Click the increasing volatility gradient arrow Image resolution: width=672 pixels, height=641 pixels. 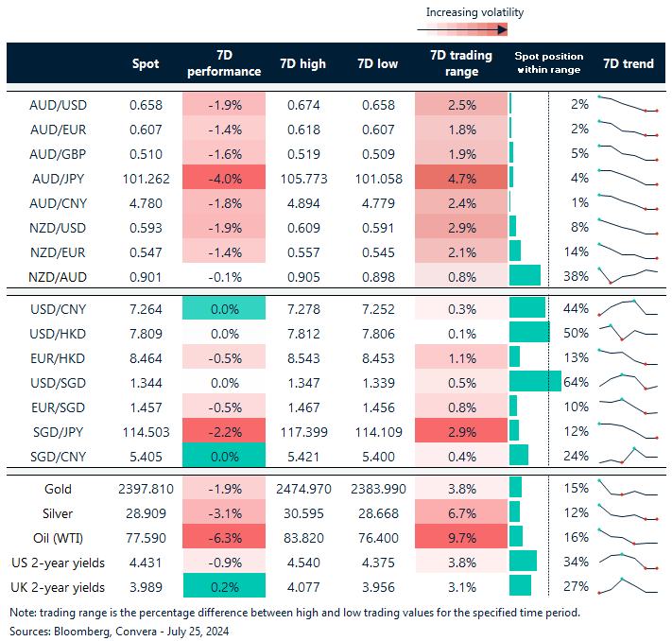462,29
